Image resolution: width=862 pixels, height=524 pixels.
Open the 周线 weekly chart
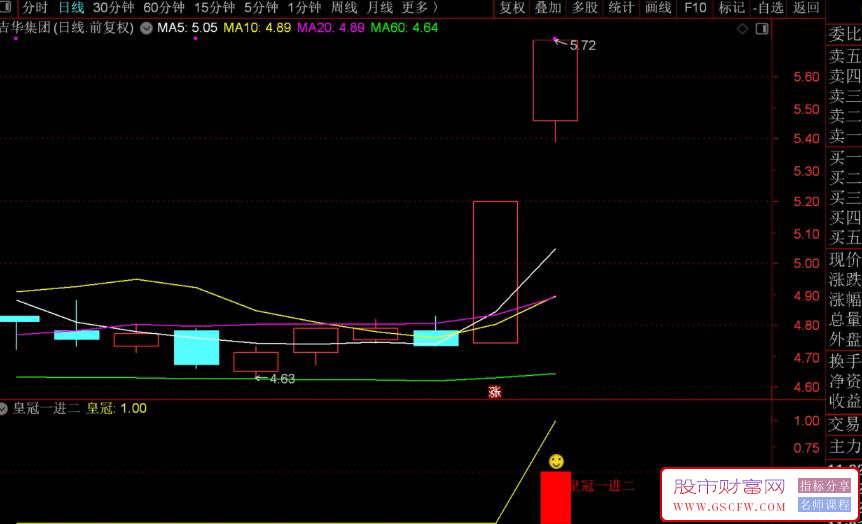coord(344,8)
